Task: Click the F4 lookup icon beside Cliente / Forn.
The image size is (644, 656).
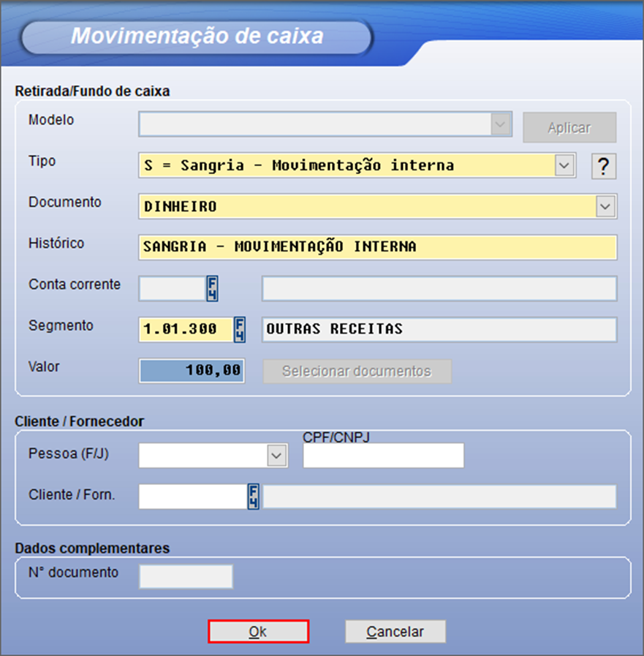Action: click(x=254, y=497)
